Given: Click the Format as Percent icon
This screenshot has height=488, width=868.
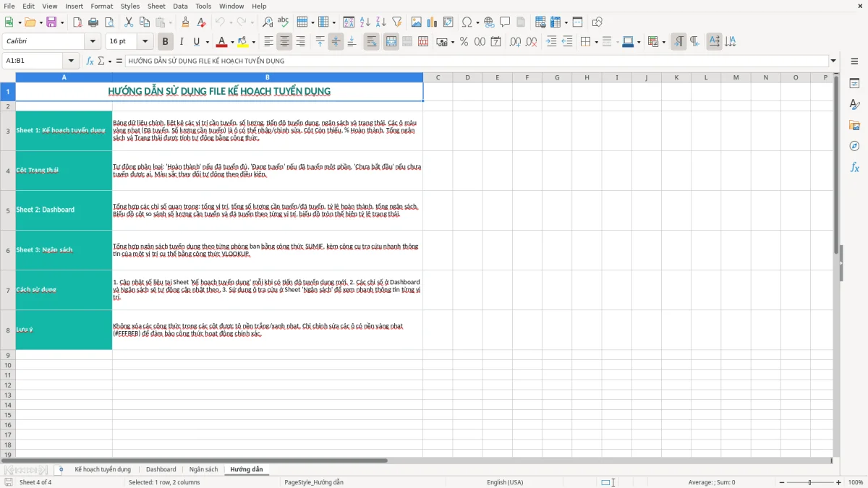Looking at the screenshot, I should 464,42.
